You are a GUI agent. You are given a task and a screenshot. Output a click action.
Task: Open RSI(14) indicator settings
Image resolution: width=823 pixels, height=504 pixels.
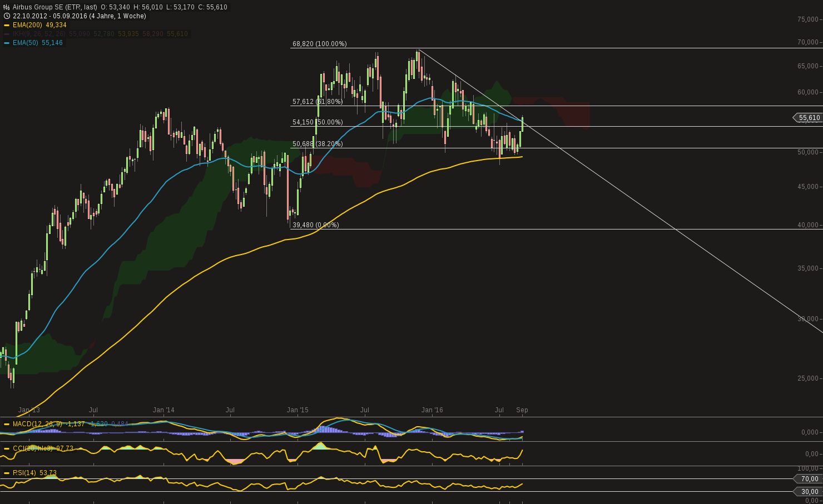point(24,473)
